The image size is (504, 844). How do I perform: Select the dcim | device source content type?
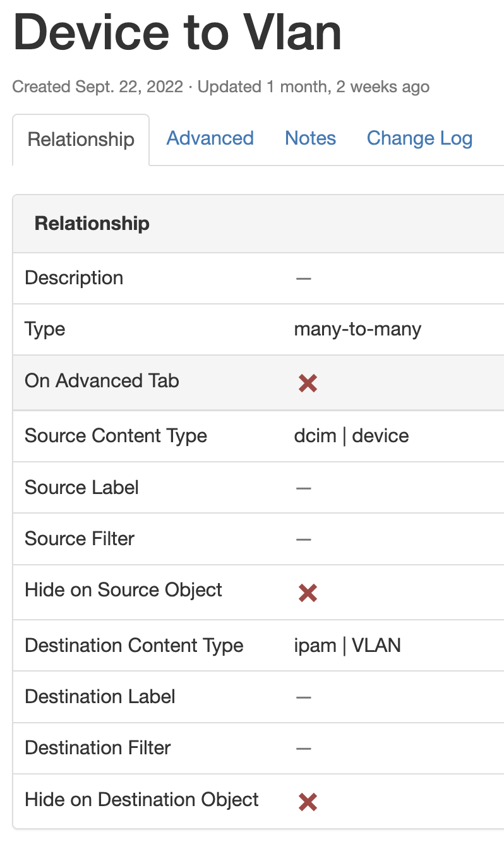tap(351, 436)
